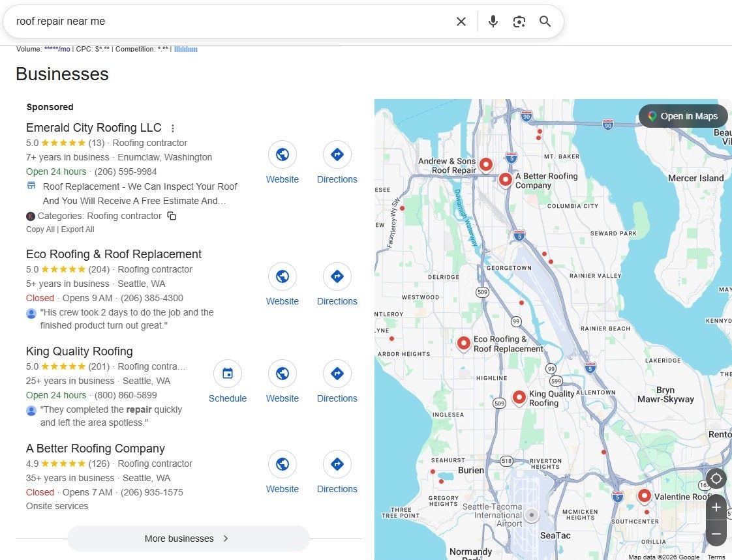Open King Quality Roofing website icon
The image size is (732, 560).
(x=282, y=374)
